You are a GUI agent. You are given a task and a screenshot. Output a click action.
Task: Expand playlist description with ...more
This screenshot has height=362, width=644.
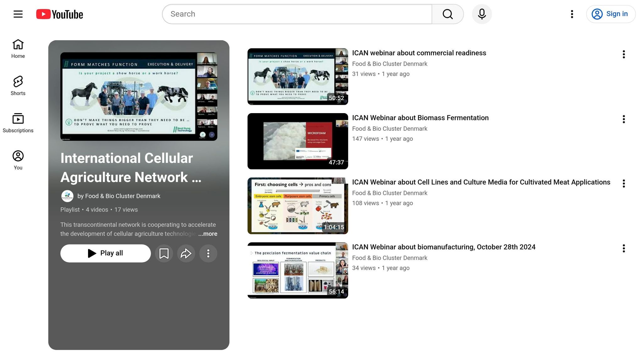click(x=208, y=234)
